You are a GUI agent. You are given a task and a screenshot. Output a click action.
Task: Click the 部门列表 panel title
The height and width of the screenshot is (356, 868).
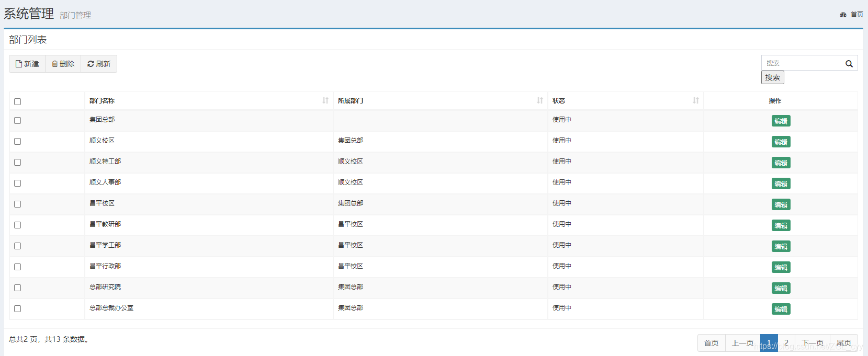pyautogui.click(x=28, y=40)
